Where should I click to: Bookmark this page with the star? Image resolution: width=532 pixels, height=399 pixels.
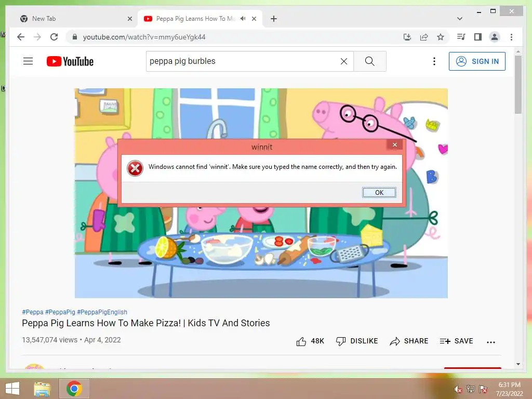point(441,37)
